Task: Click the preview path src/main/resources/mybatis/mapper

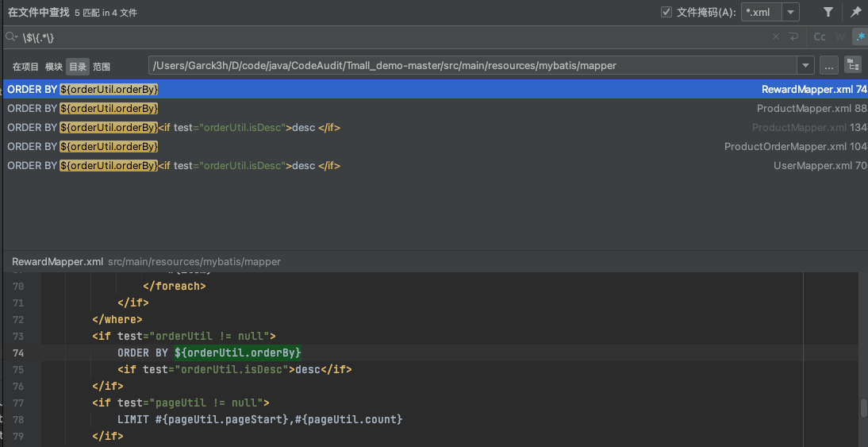Action: click(x=194, y=261)
